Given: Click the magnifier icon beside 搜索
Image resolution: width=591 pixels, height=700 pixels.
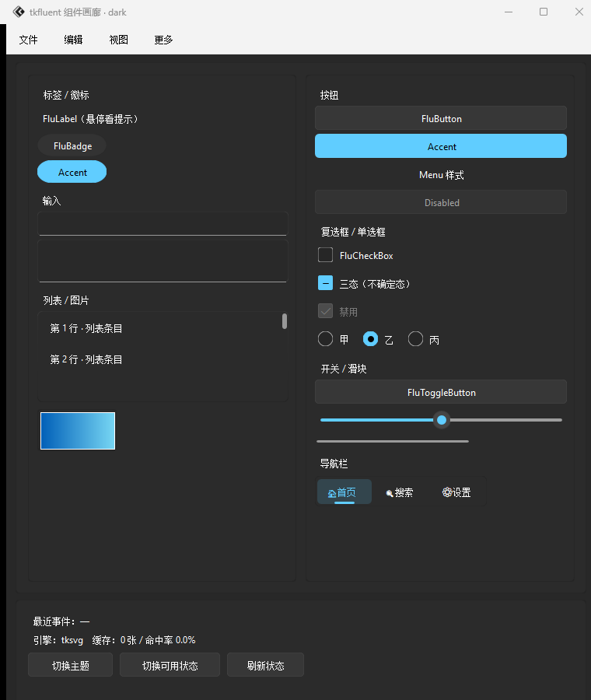Looking at the screenshot, I should [390, 493].
